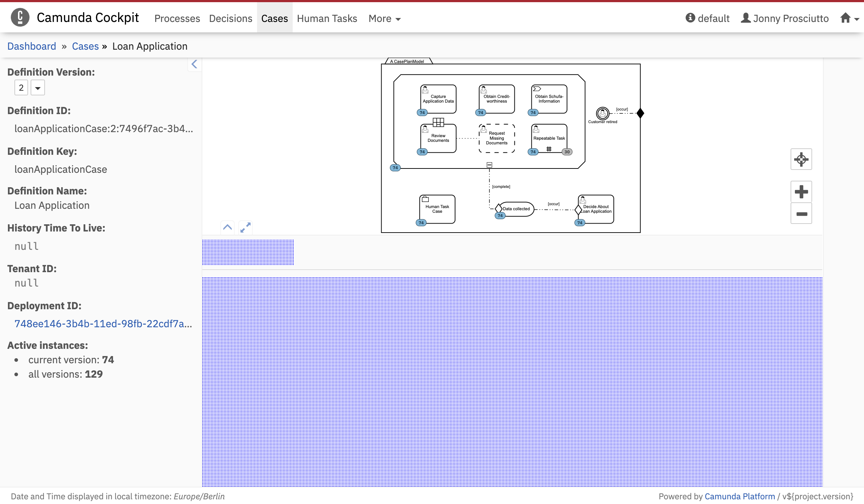
Task: Select the Capture Application Data task
Action: pyautogui.click(x=438, y=99)
